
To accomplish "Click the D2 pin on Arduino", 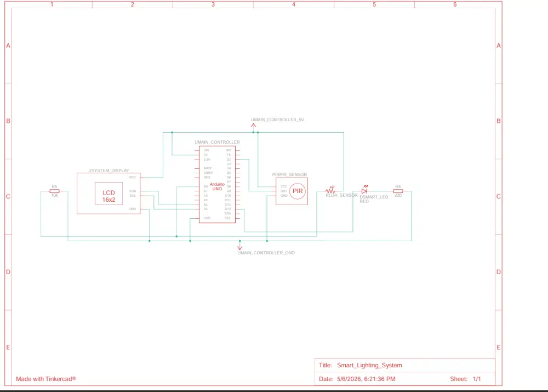I will tap(229, 160).
